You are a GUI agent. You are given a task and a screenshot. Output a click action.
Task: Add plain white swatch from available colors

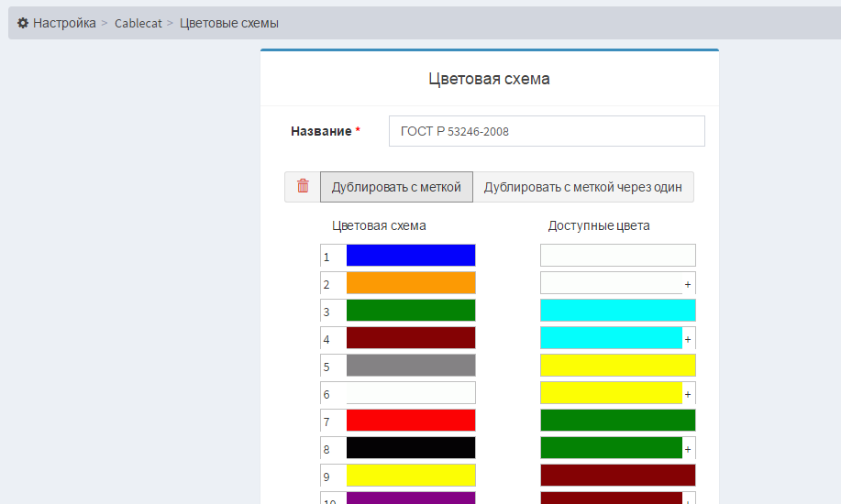(617, 256)
